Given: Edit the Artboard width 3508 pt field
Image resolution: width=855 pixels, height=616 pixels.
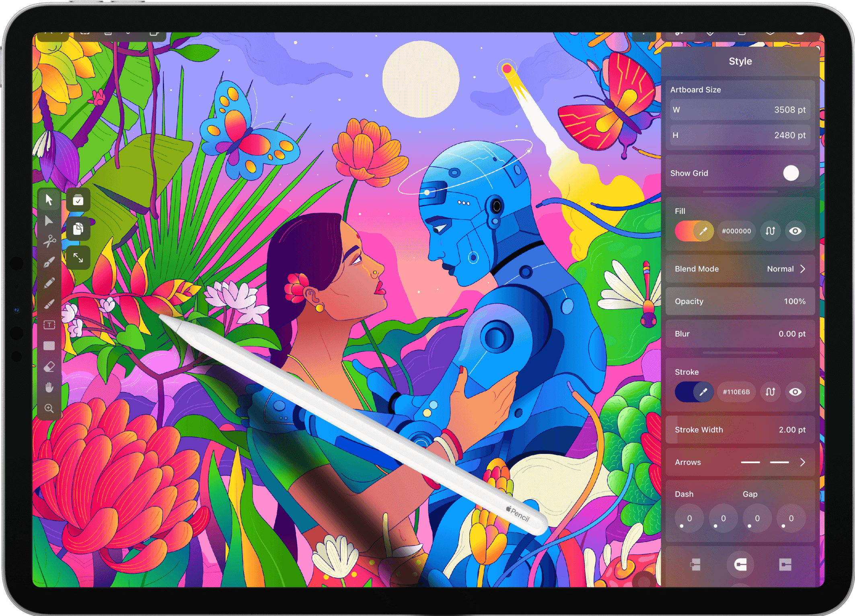Looking at the screenshot, I should click(x=740, y=110).
